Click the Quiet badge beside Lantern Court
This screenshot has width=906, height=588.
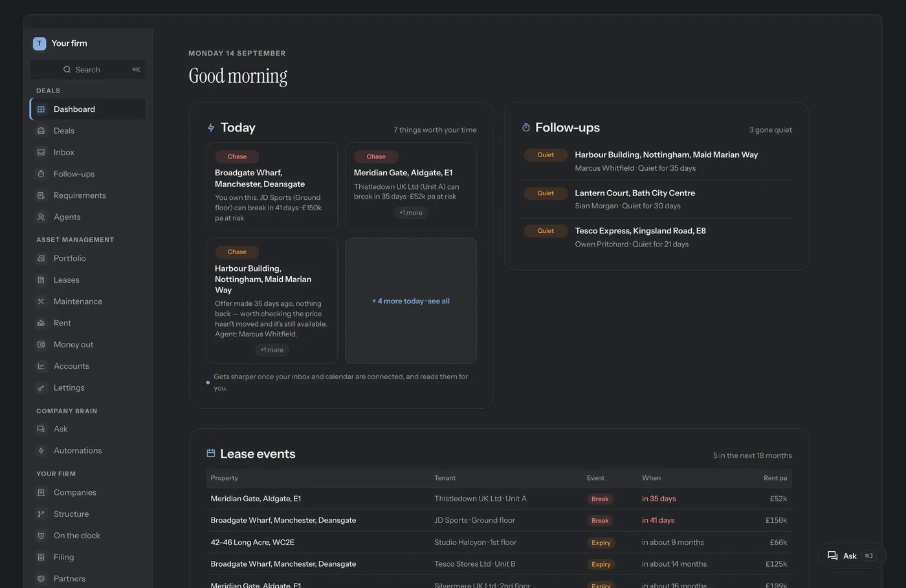(546, 193)
